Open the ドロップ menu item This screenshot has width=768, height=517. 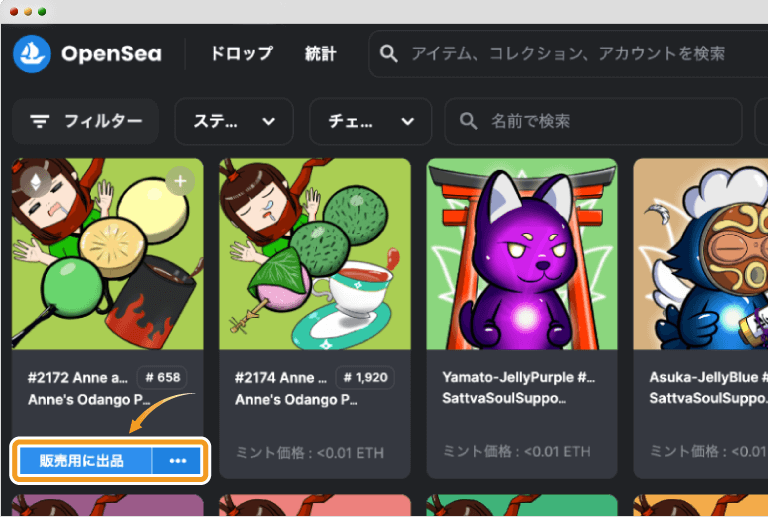point(241,53)
